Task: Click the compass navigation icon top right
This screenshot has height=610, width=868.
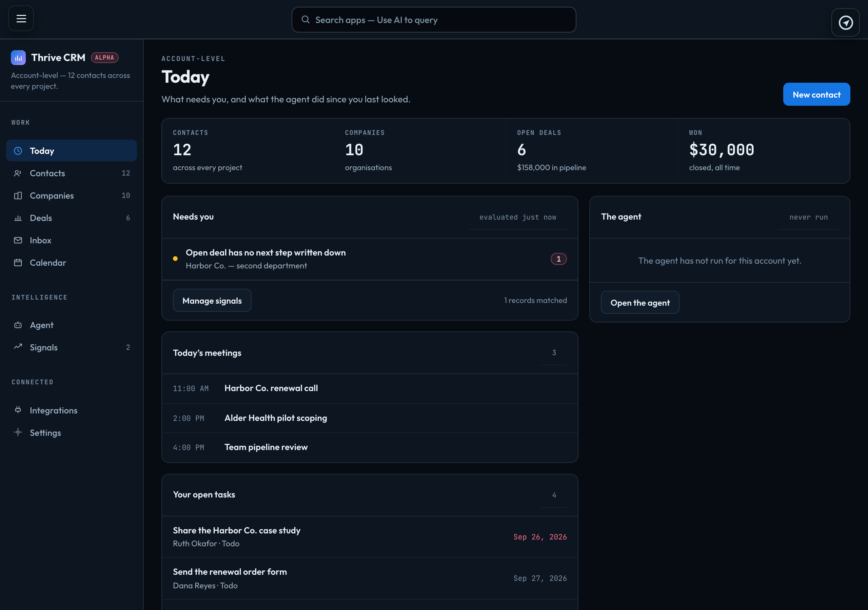Action: (845, 23)
